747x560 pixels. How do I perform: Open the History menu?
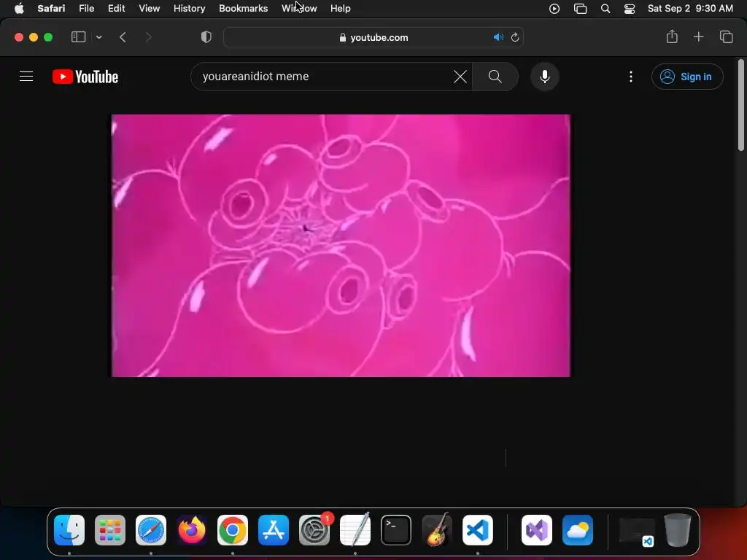point(189,8)
